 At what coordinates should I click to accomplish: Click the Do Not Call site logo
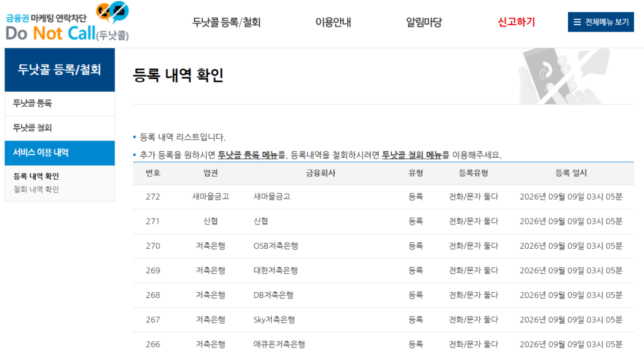click(x=67, y=22)
